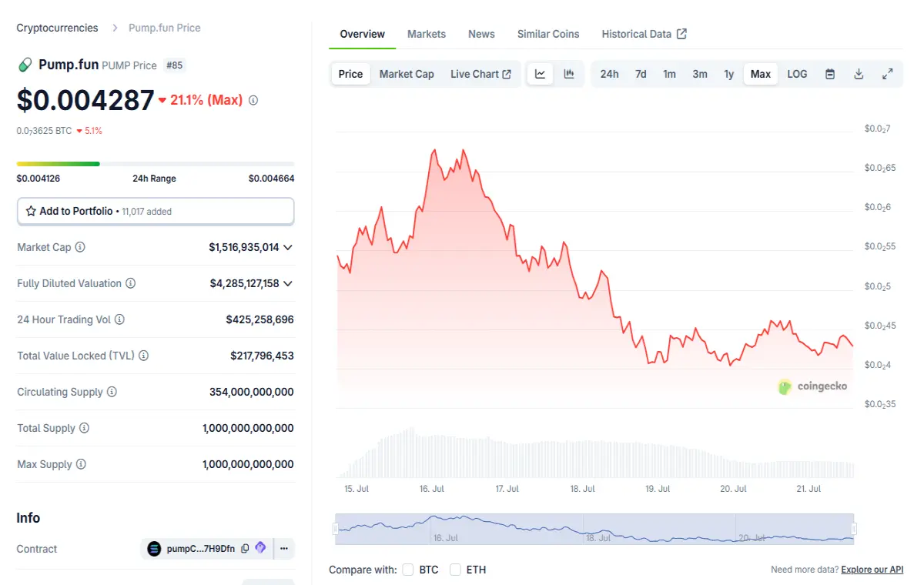This screenshot has width=924, height=585.
Task: Click the 354,000,000,000 circulating supply value
Action: click(252, 392)
